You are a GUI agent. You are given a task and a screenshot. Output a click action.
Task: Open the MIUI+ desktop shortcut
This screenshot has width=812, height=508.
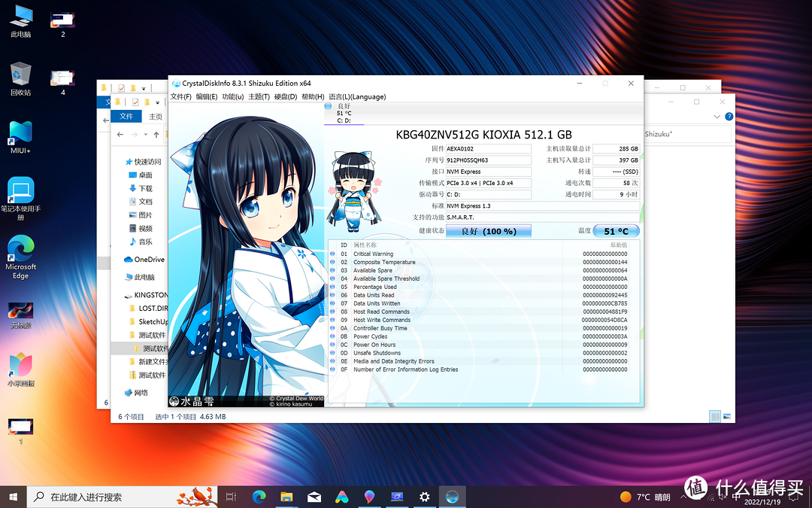(21, 138)
